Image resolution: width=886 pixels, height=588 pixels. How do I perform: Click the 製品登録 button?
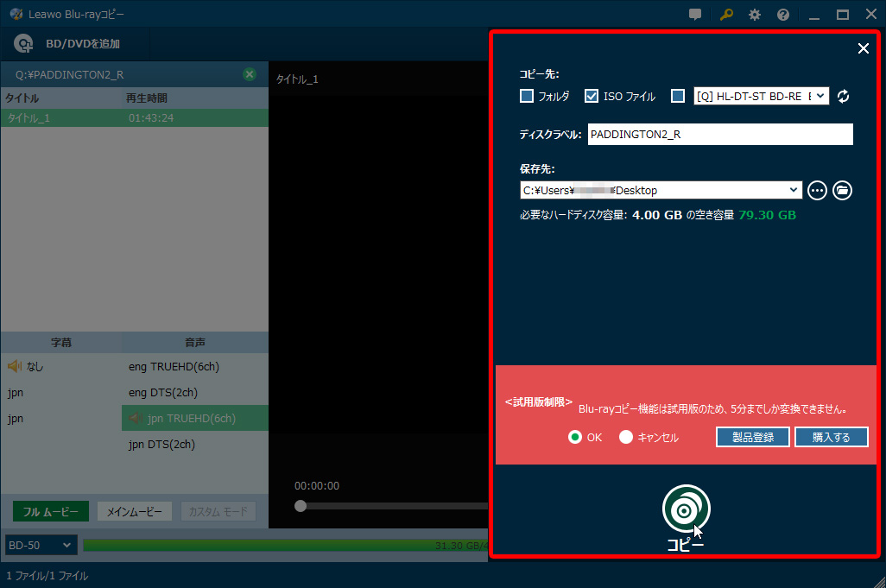click(x=752, y=437)
